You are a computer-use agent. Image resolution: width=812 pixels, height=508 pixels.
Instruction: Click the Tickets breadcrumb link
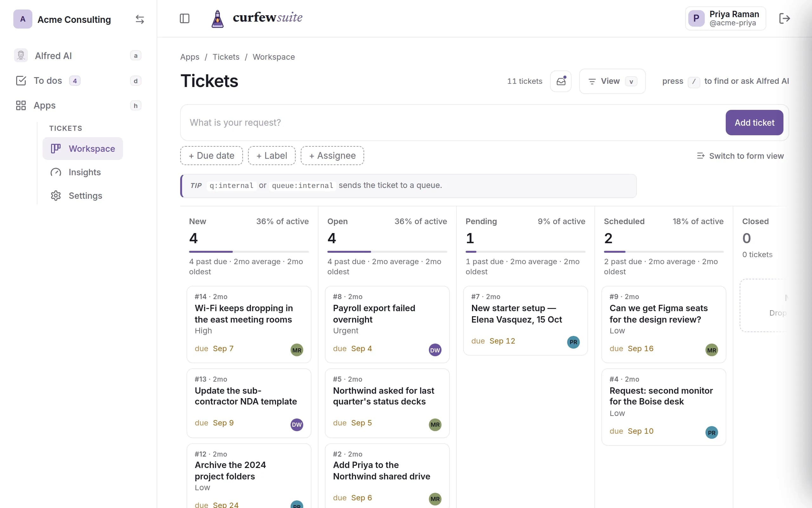[x=226, y=57]
